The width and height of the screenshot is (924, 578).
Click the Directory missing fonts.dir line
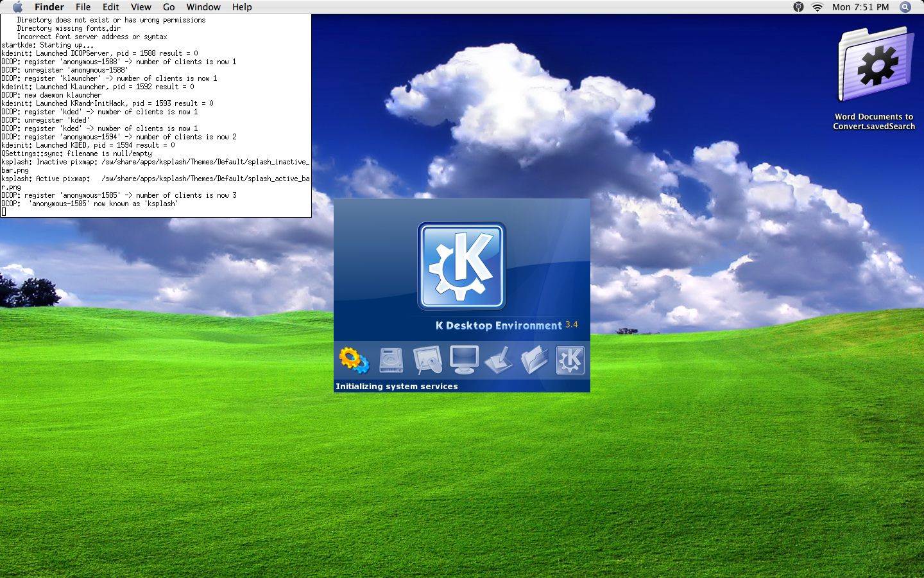click(x=69, y=28)
